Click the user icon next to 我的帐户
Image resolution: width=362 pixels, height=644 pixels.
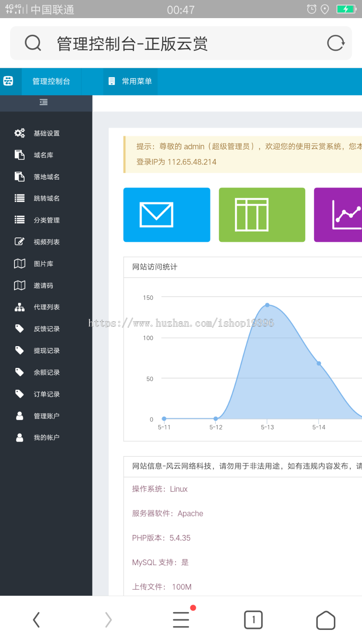pyautogui.click(x=20, y=437)
